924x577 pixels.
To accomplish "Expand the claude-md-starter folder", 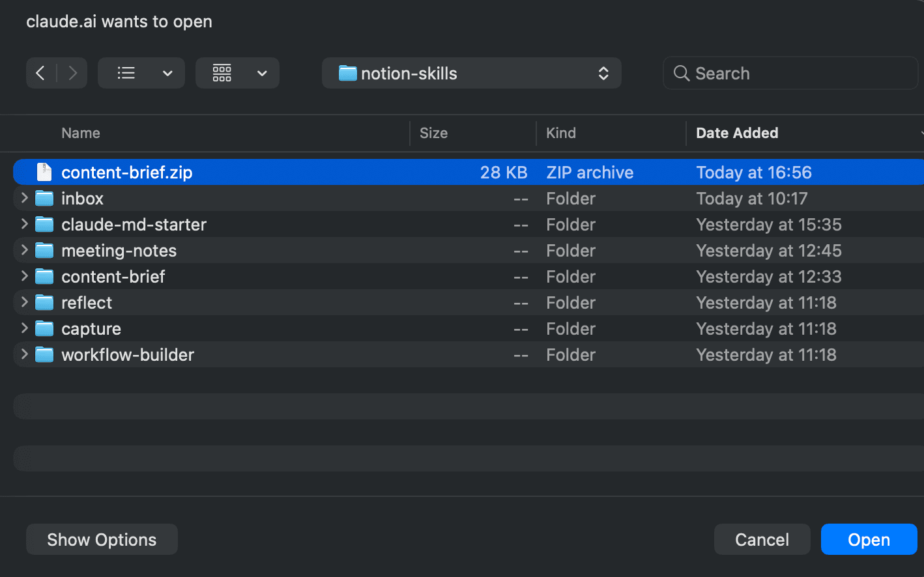I will tap(24, 224).
